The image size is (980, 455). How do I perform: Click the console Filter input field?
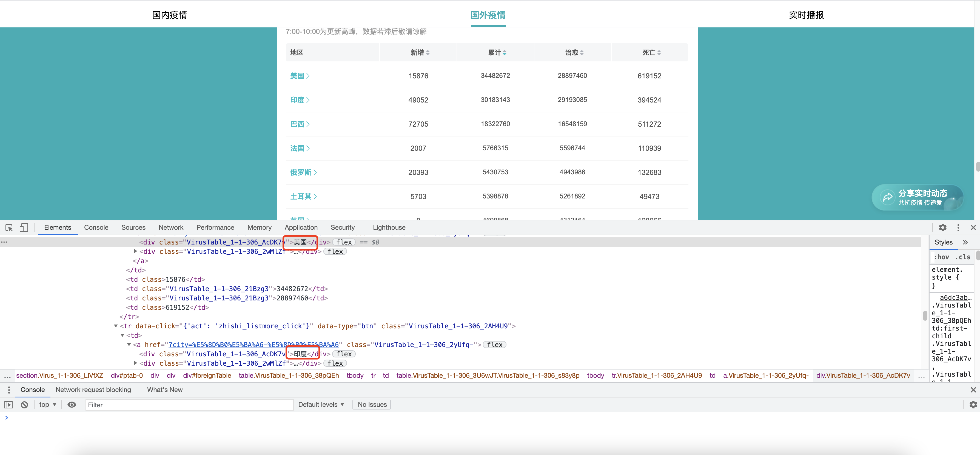pos(189,405)
